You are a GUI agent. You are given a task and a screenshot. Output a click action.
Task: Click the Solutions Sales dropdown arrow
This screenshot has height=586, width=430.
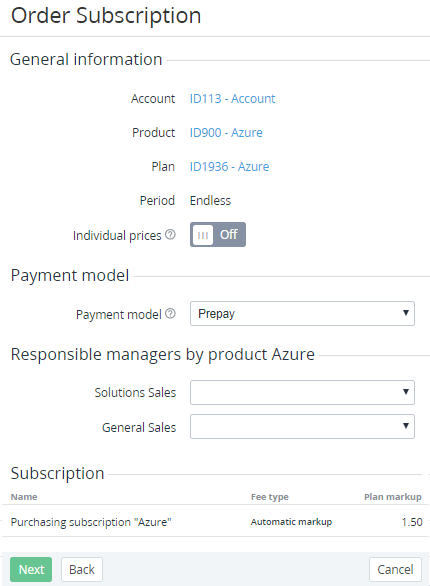(x=406, y=392)
